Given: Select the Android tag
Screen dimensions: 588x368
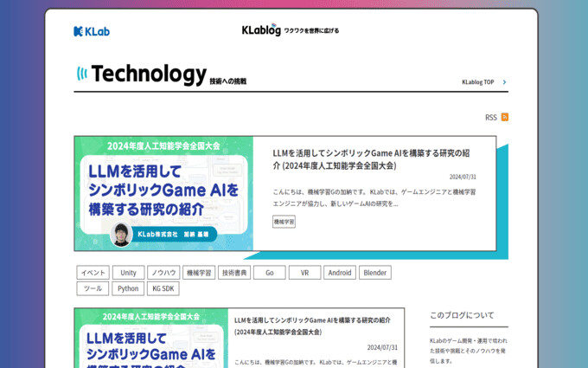Looking at the screenshot, I should coord(340,273).
